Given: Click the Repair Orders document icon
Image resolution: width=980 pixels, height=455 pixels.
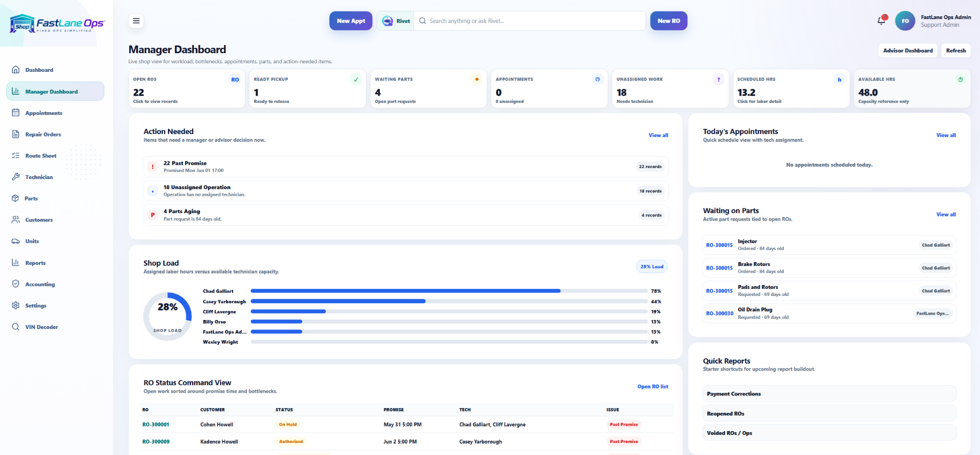Looking at the screenshot, I should pos(16,135).
